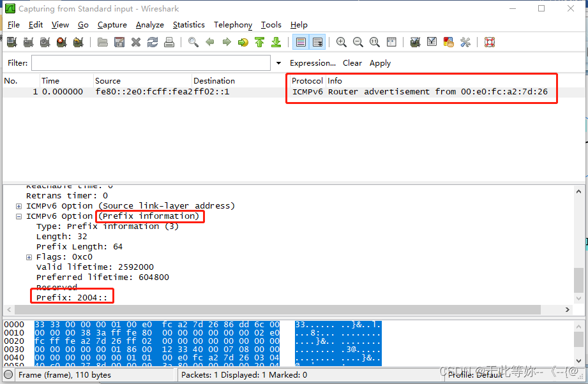The width and height of the screenshot is (588, 384).
Task: Zoom in toolbar icon
Action: [x=342, y=42]
